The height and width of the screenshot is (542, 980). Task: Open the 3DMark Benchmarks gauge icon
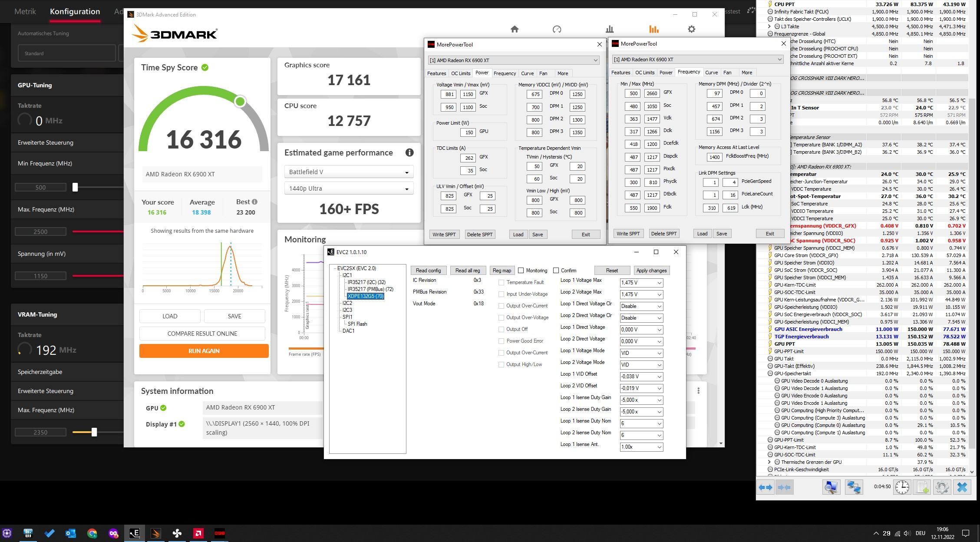[557, 29]
